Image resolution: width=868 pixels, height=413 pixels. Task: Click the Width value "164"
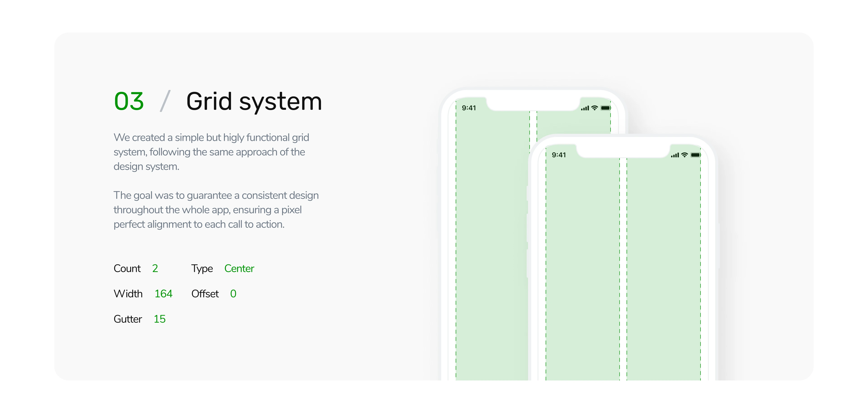(163, 294)
